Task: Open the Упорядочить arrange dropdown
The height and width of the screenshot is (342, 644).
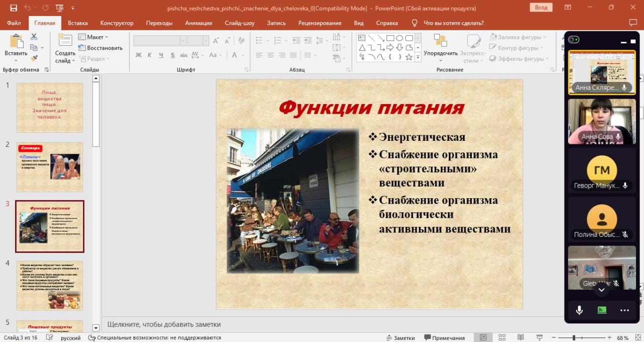Action: point(440,48)
